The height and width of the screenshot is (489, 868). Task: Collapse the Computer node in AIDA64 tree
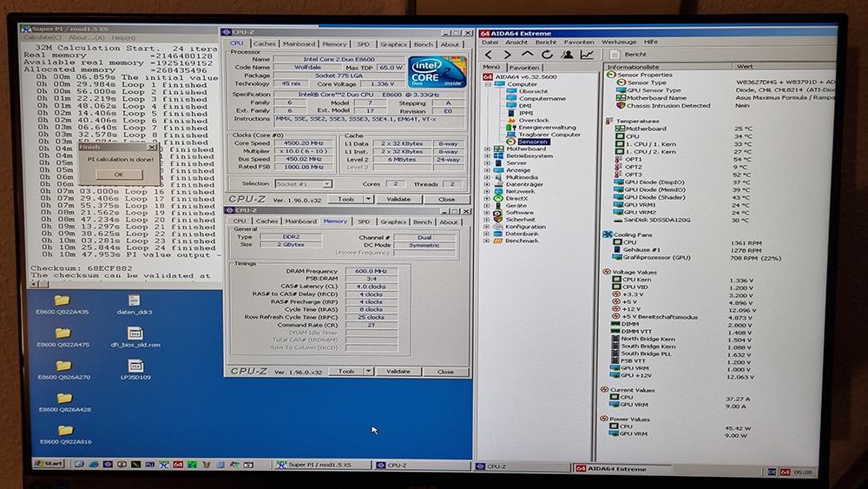click(x=488, y=84)
